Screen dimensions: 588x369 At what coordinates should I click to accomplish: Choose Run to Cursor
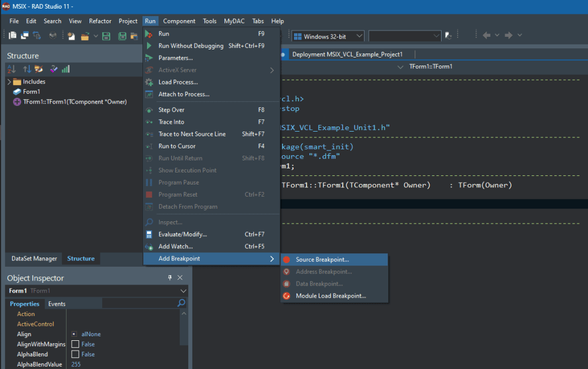[211, 146]
